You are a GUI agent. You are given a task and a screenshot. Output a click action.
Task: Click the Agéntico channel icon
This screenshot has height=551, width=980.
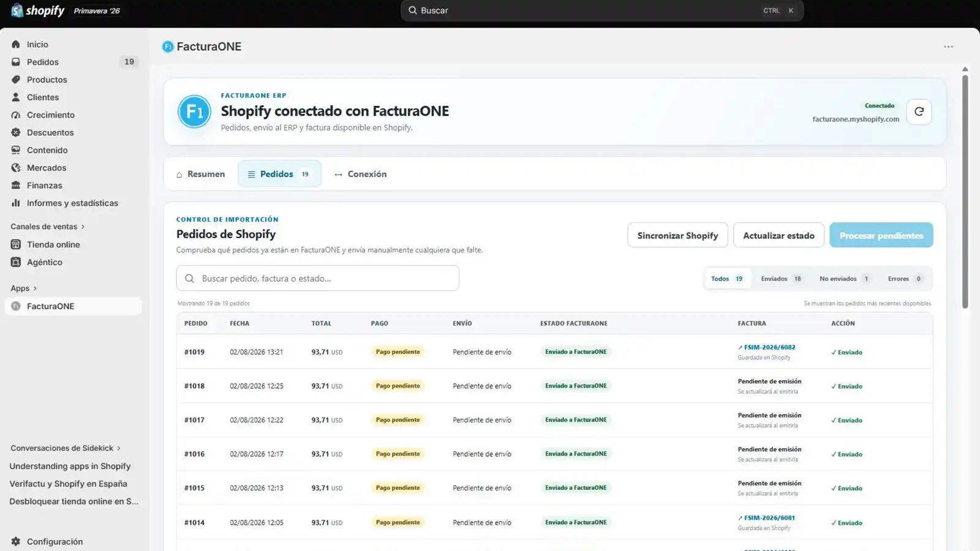[x=16, y=262]
